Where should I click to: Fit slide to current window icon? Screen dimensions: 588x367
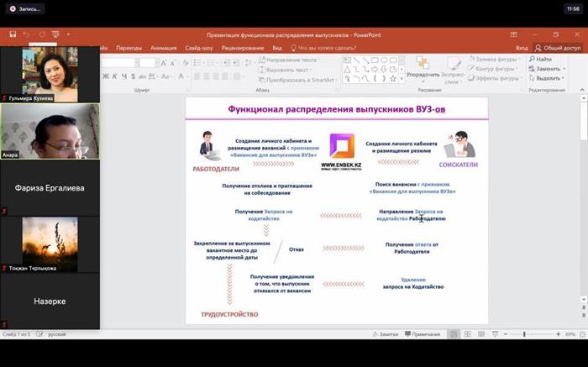(581, 334)
